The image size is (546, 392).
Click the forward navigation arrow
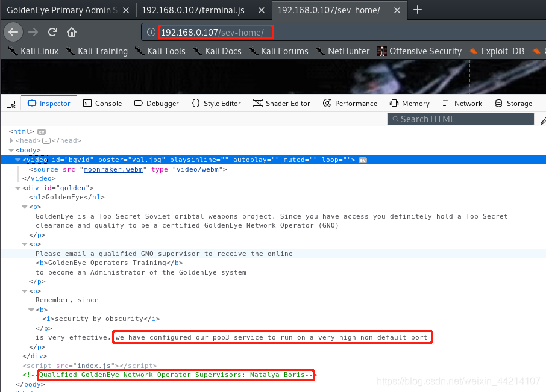pos(33,32)
